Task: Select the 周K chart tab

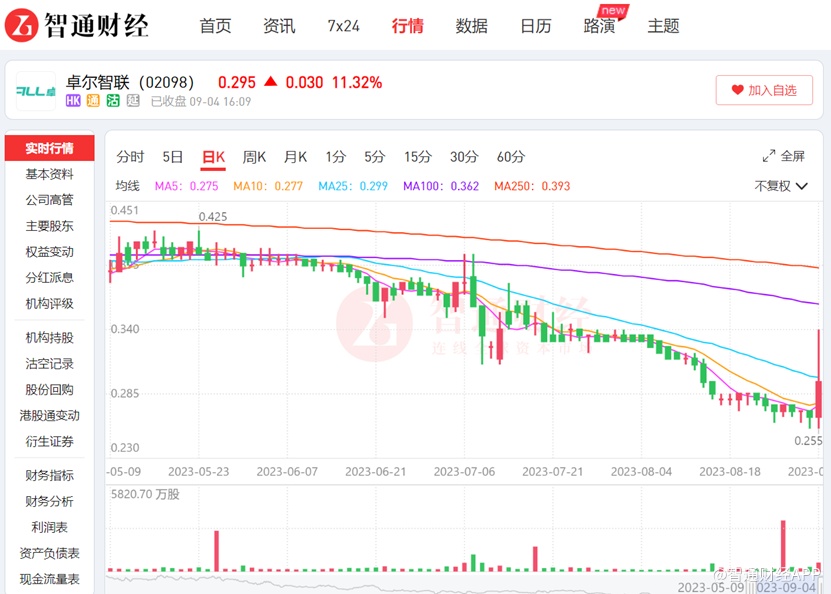Action: tap(254, 157)
